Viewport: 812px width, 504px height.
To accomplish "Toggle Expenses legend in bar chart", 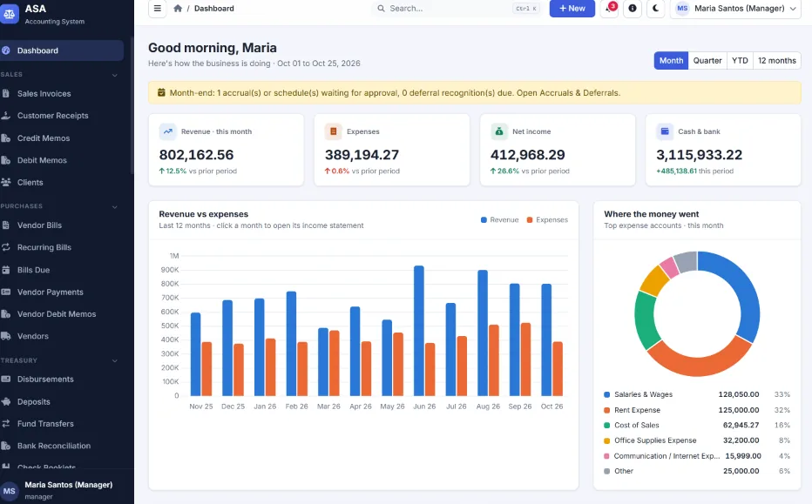I will coord(547,220).
